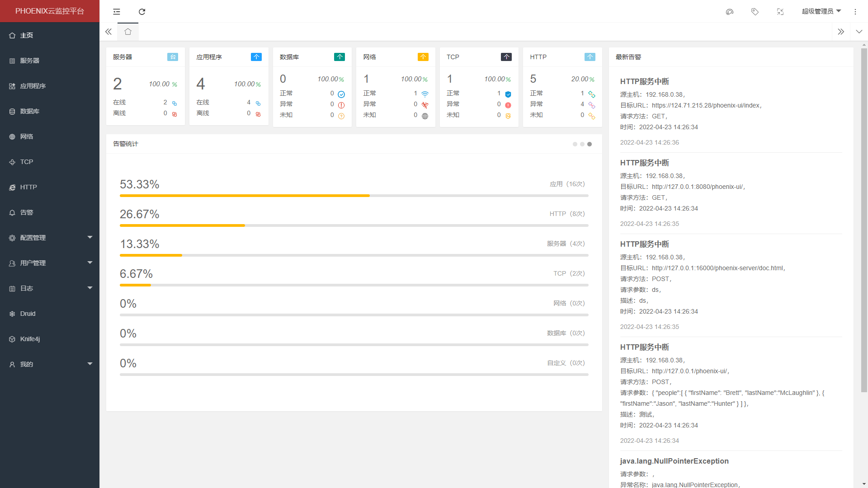Click the home tab icon

[x=128, y=32]
